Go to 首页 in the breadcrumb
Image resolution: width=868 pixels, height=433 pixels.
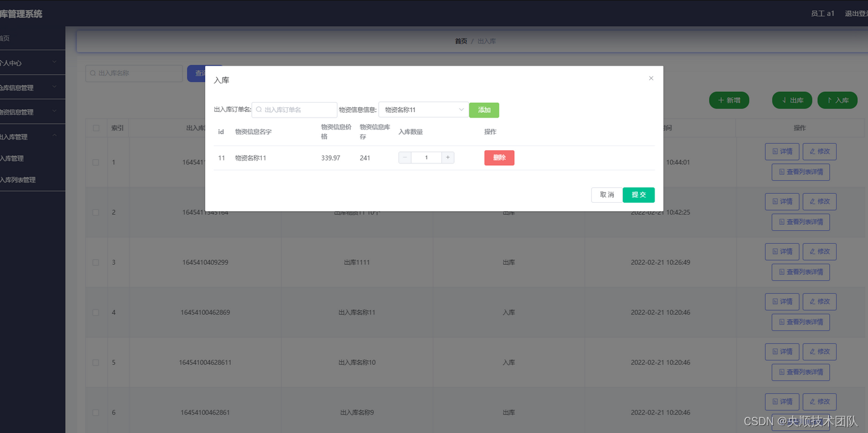click(x=461, y=41)
